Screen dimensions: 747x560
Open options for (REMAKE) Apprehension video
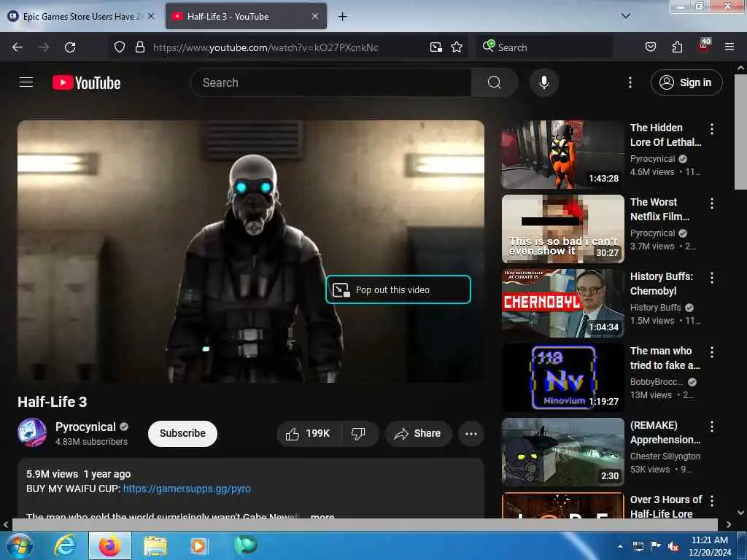click(x=712, y=427)
